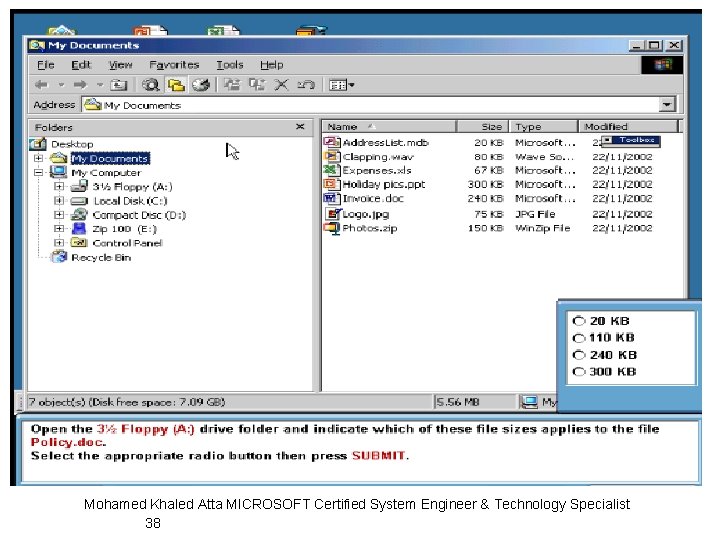Screen dimensions: 720x540
Task: Open the History toolbar icon
Action: point(201,84)
